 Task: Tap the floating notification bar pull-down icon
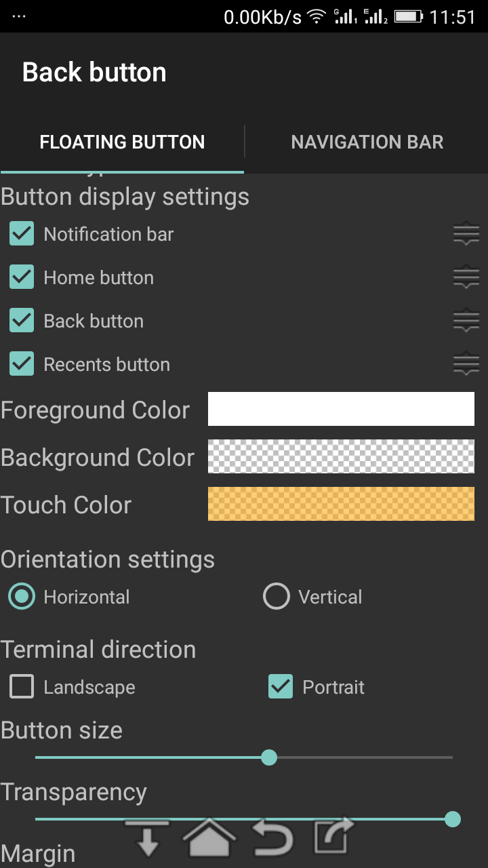coord(147,837)
